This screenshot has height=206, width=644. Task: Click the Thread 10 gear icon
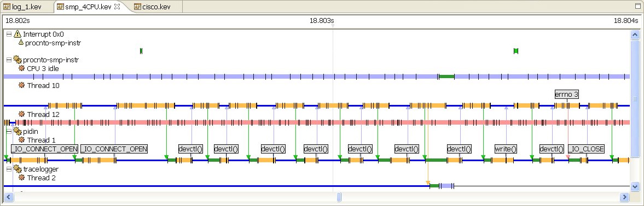coord(22,85)
